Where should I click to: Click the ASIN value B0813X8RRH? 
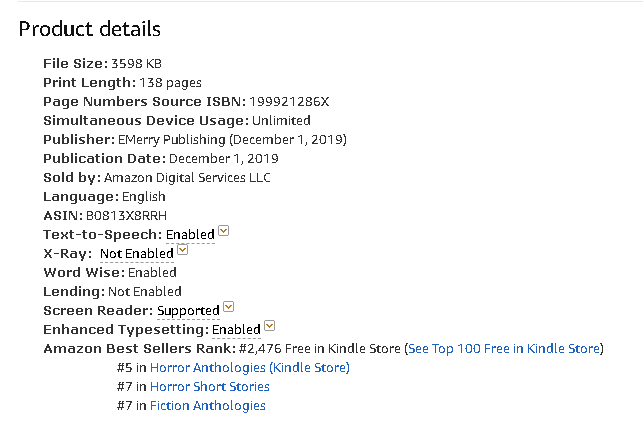[x=125, y=215]
